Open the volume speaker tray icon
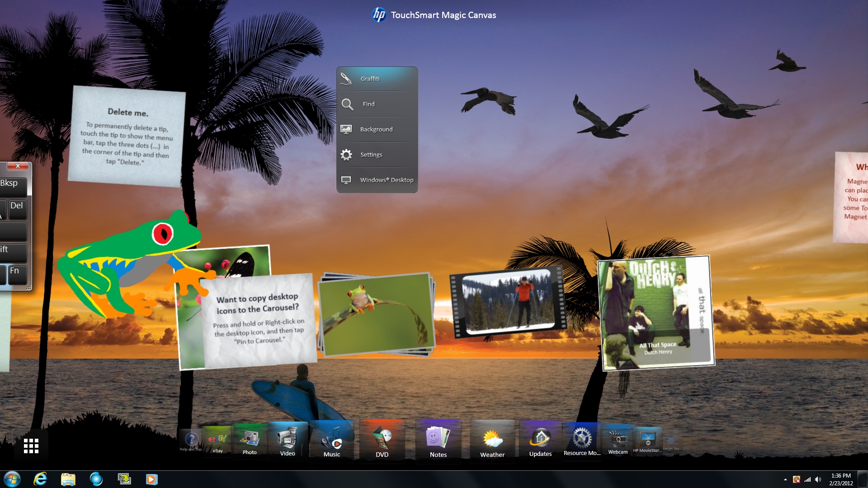The width and height of the screenshot is (868, 488). tap(818, 479)
